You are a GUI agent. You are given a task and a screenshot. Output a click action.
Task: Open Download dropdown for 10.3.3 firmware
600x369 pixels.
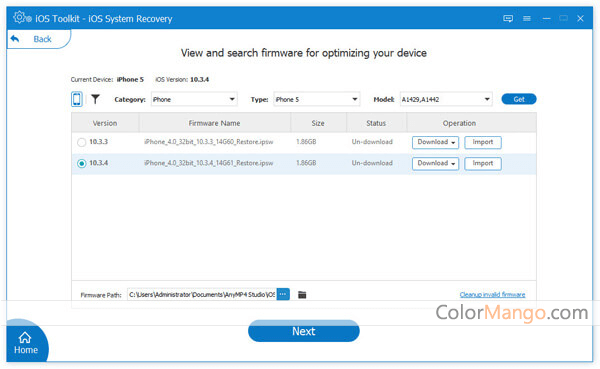(x=435, y=142)
